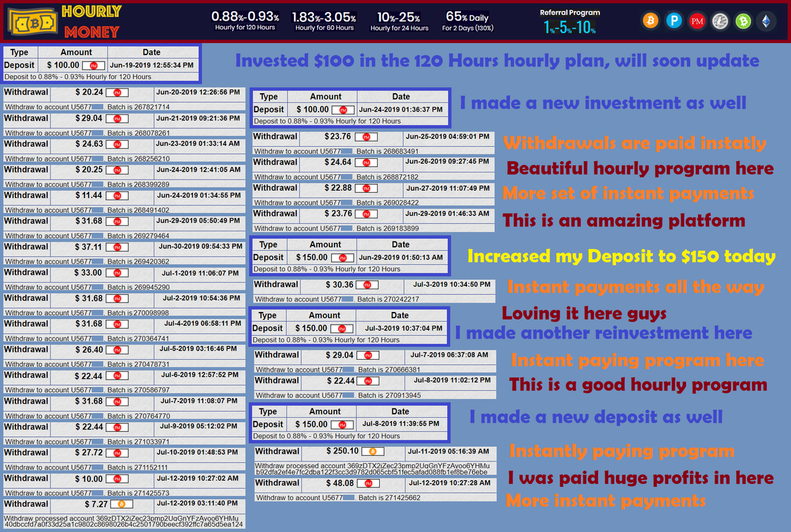Click Perfect Money icon beside $20.24 withdrawal

tap(117, 93)
